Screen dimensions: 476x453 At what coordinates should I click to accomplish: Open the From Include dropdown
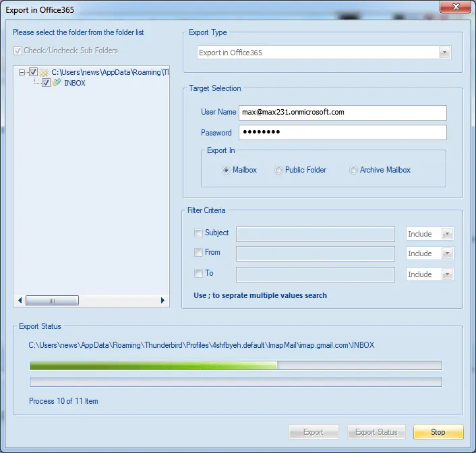coord(447,253)
